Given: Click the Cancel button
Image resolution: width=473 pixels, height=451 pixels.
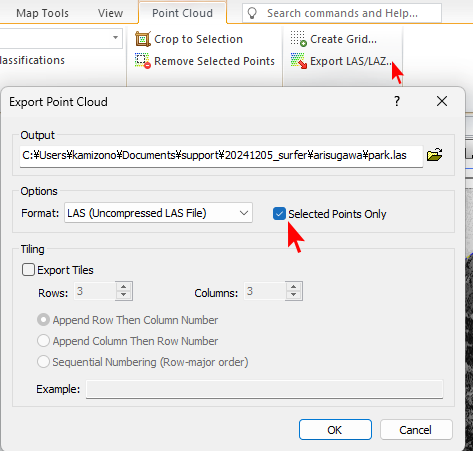Looking at the screenshot, I should click(x=416, y=430).
